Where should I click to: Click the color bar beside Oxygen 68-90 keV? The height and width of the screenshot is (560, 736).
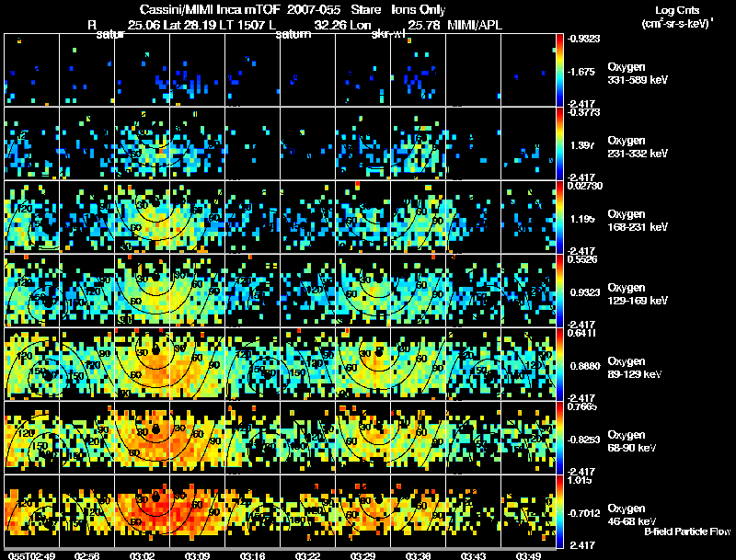(x=559, y=438)
